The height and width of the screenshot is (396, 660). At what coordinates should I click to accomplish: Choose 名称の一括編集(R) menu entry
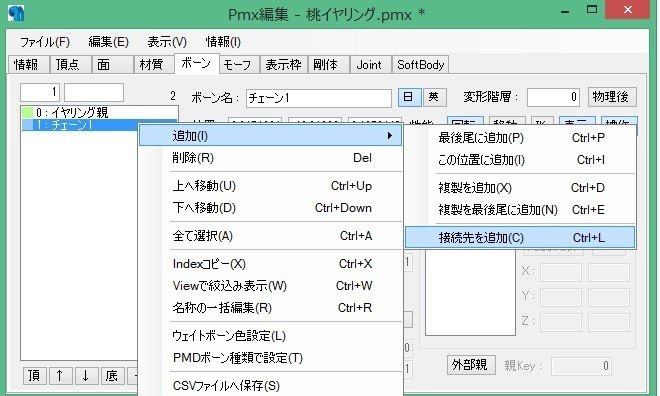click(271, 308)
